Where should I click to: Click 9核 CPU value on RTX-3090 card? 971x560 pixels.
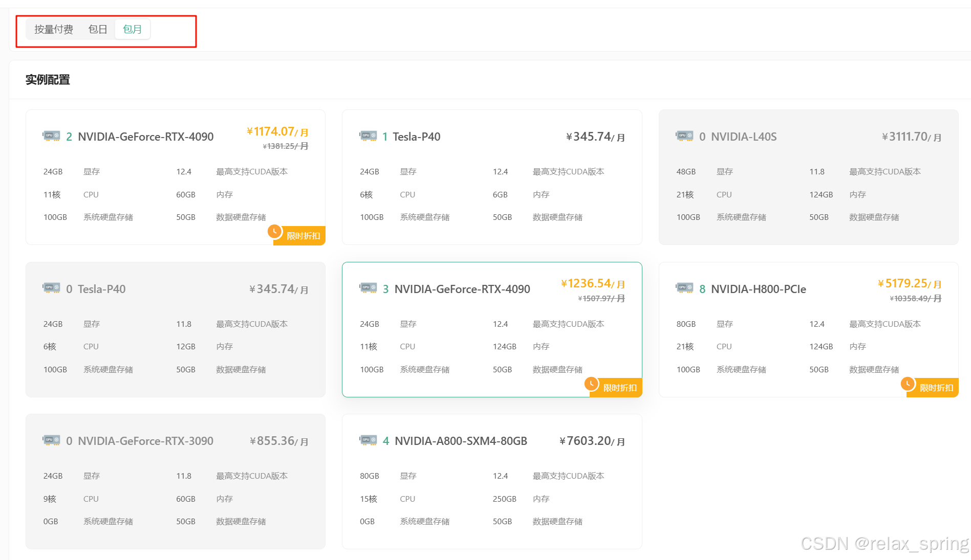tap(50, 499)
